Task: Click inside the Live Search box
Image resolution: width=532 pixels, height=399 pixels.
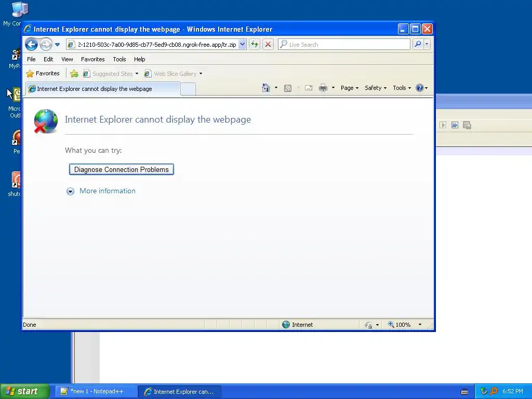Action: coord(344,45)
